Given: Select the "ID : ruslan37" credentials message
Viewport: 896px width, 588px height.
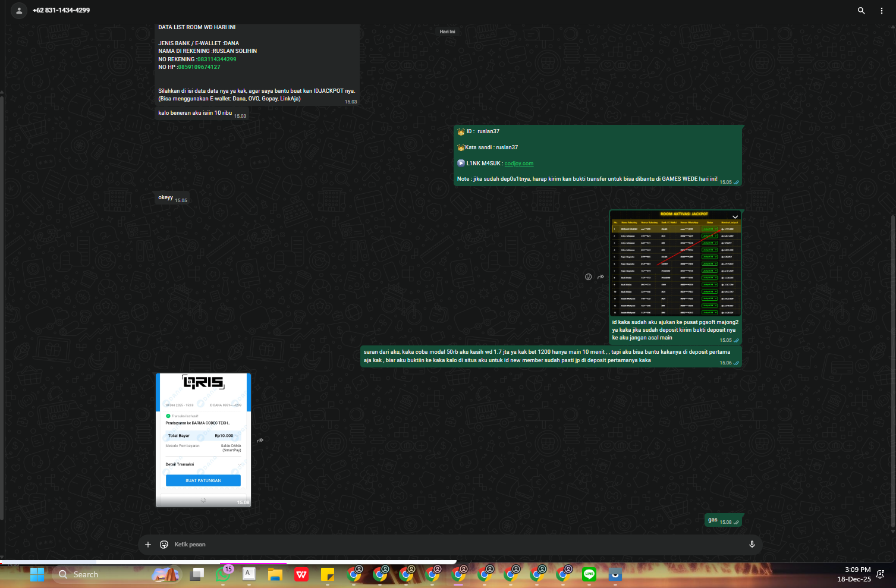Looking at the screenshot, I should 598,155.
